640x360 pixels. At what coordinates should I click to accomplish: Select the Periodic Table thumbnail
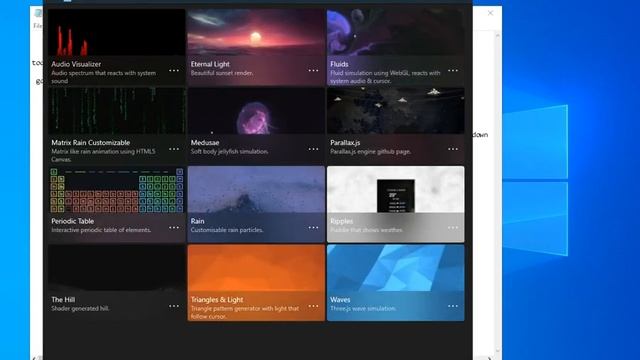coord(117,190)
